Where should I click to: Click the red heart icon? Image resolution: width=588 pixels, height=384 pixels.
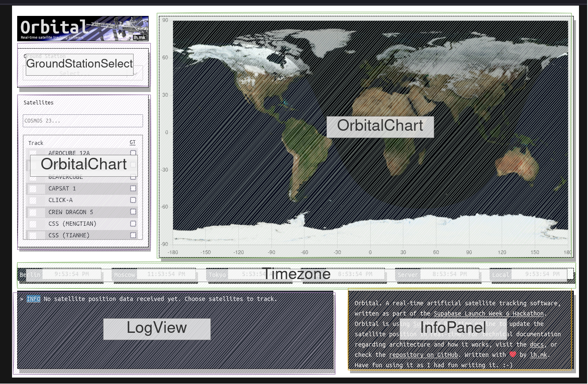point(513,355)
